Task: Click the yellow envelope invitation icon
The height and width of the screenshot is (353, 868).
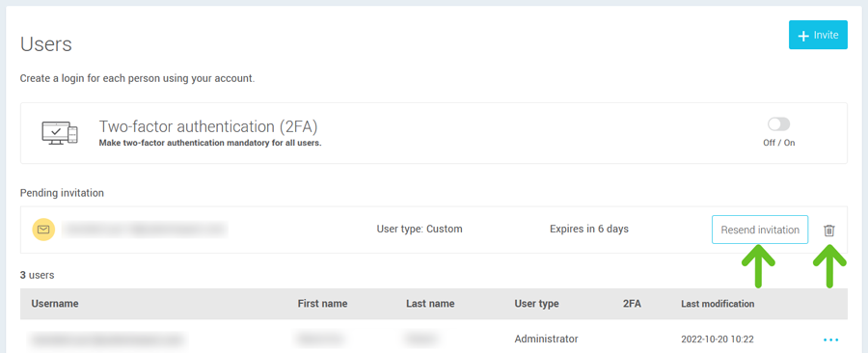Action: pos(43,230)
